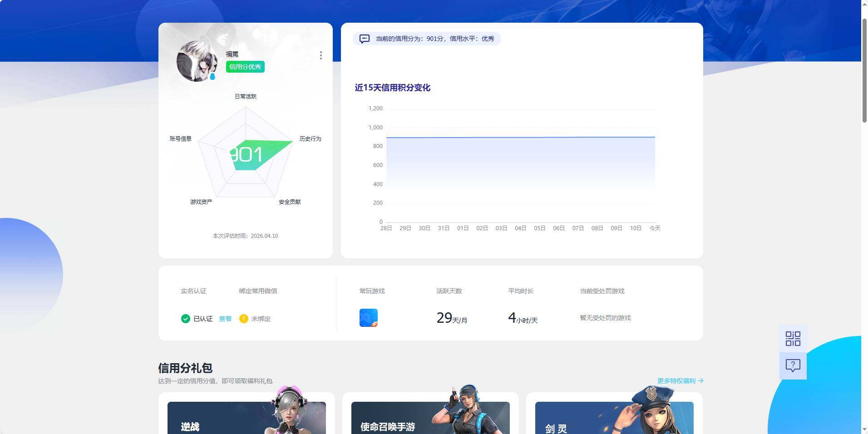
Task: Open the help feedback icon on right sidebar
Action: [x=793, y=365]
